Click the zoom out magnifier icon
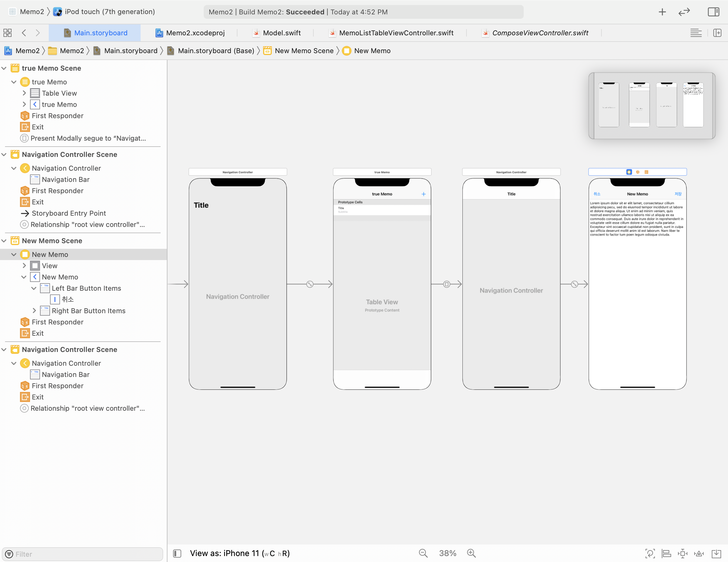 tap(423, 553)
